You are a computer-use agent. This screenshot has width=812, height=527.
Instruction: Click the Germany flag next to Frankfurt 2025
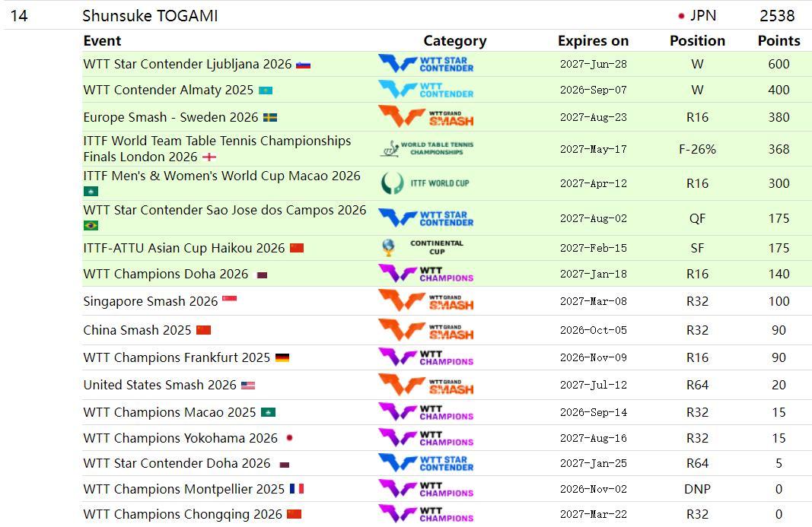(282, 357)
